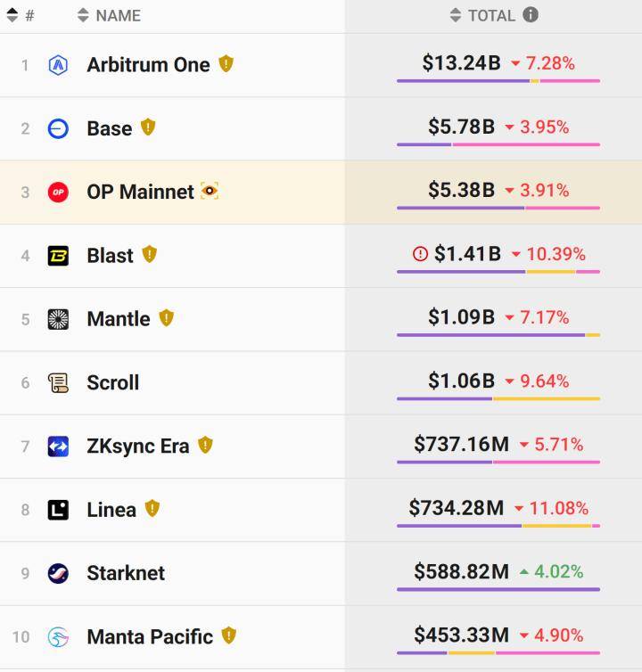Image resolution: width=642 pixels, height=672 pixels.
Task: Open the Linea project link
Action: click(x=111, y=510)
